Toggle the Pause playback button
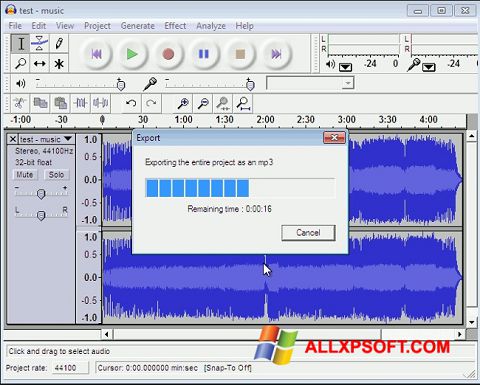The width and height of the screenshot is (480, 385). coord(204,54)
